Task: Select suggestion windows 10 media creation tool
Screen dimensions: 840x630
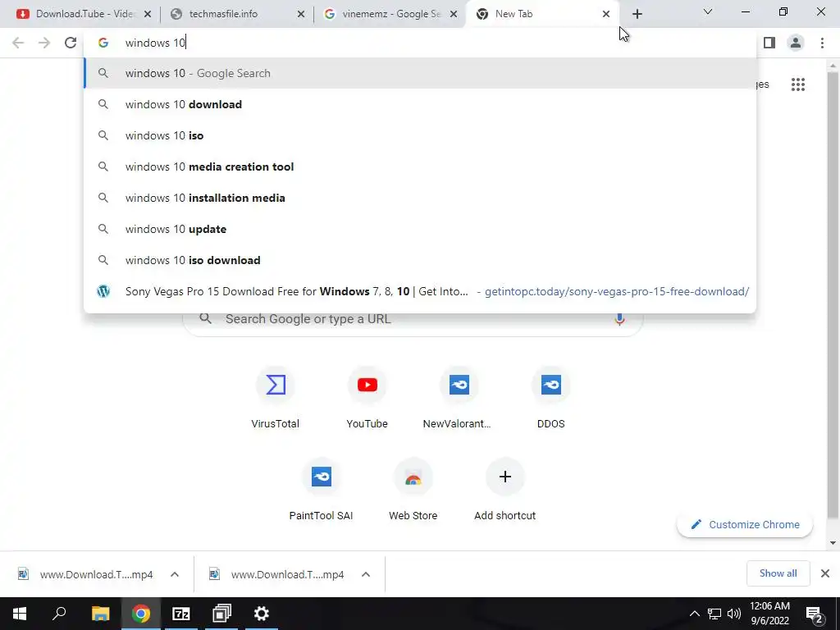Action: [420, 167]
